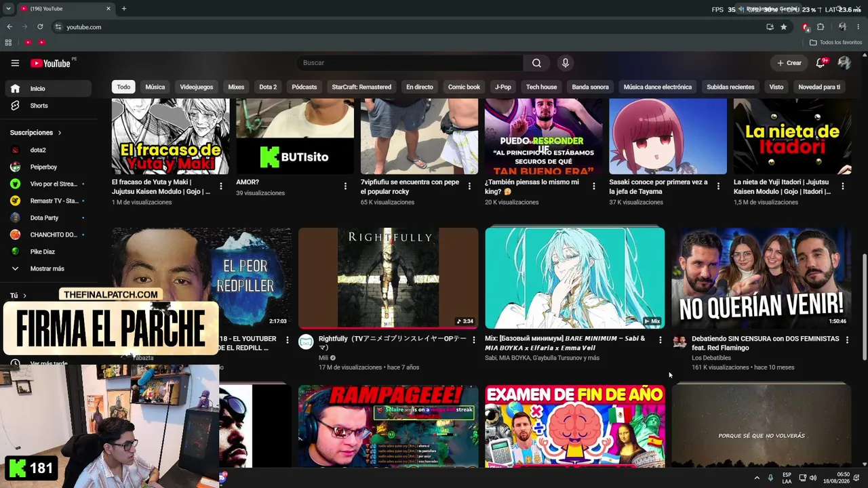
Task: Open the YouTube account avatar menu
Action: tap(844, 63)
